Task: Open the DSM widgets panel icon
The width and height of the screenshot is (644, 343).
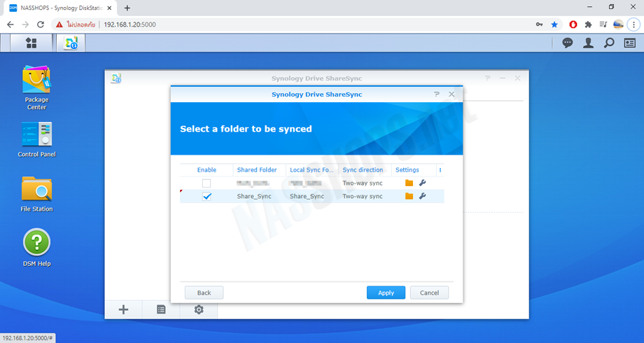Action: [x=629, y=43]
